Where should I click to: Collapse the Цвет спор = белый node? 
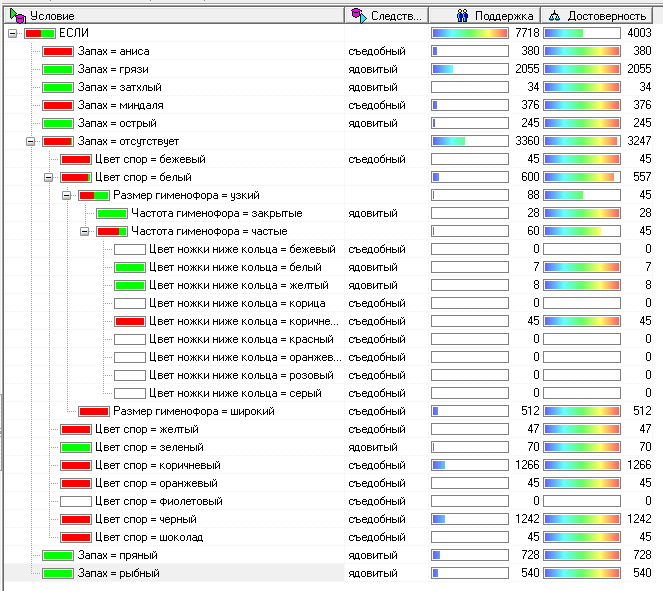click(x=49, y=177)
